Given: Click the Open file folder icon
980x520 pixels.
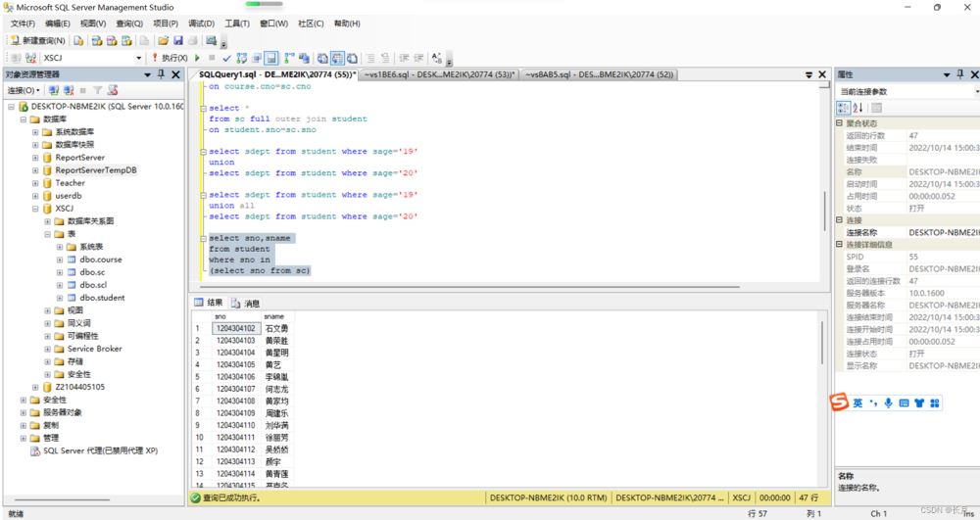Looking at the screenshot, I should pos(164,40).
